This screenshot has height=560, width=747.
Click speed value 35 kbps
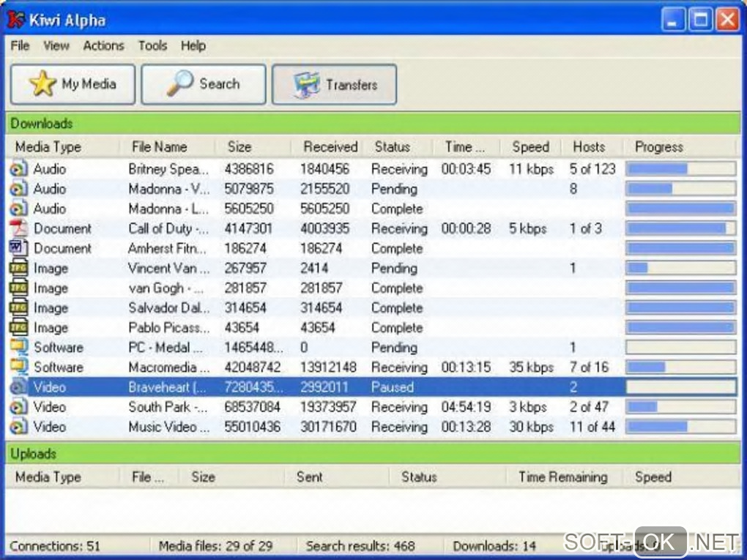[x=531, y=367]
